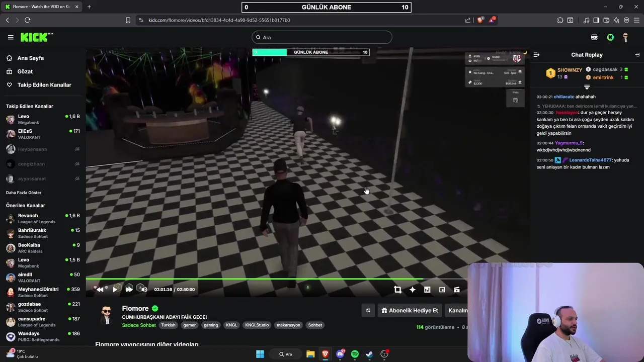Screen dimensions: 644x362
Task: Toggle the browser sidebar panel icon
Action: 596,20
